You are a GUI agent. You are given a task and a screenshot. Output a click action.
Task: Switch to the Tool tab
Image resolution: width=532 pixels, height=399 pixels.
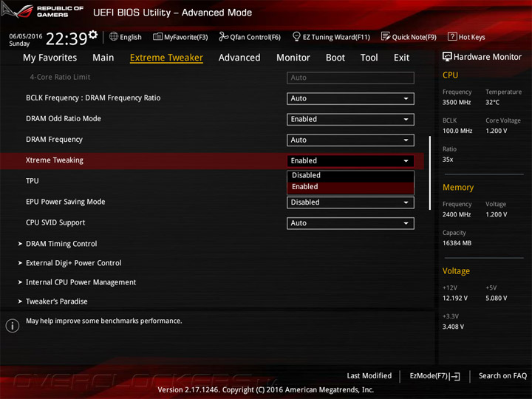click(369, 58)
